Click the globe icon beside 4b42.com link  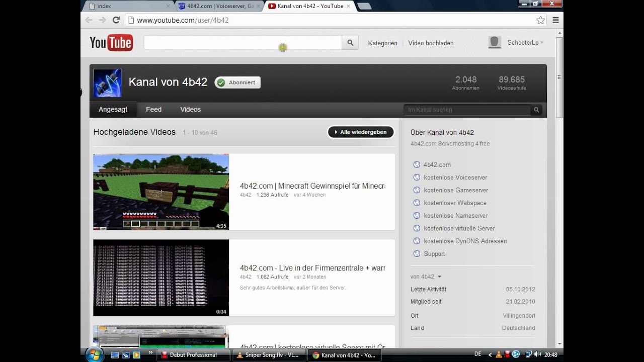pos(416,164)
